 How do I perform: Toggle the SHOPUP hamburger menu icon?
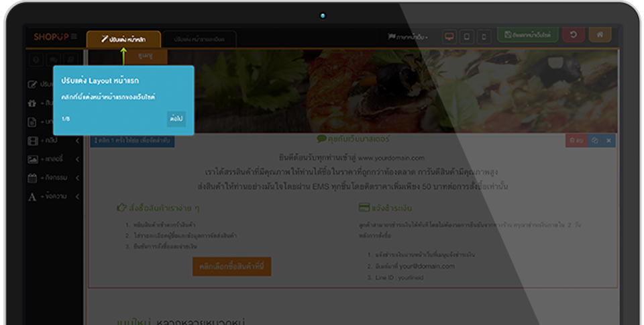(74, 36)
